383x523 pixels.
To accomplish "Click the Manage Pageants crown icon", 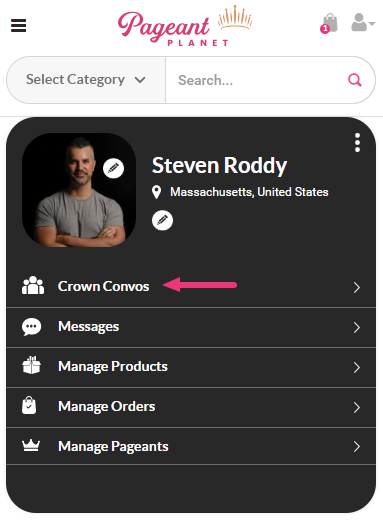I will coord(31,446).
